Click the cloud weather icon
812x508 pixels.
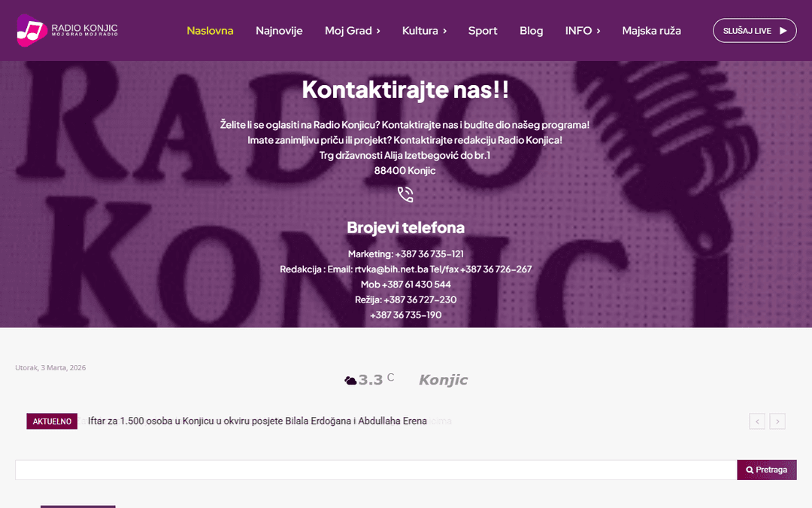coord(350,381)
